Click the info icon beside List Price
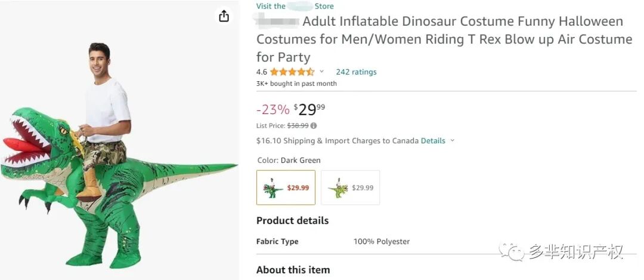Screen dimensions: 644x280 pos(314,126)
